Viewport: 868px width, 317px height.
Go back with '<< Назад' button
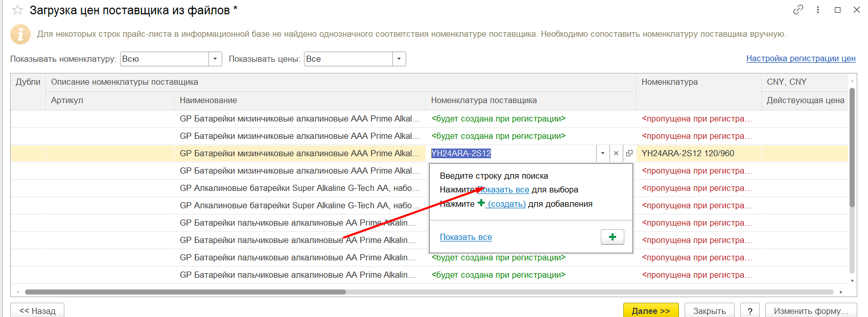[37, 310]
